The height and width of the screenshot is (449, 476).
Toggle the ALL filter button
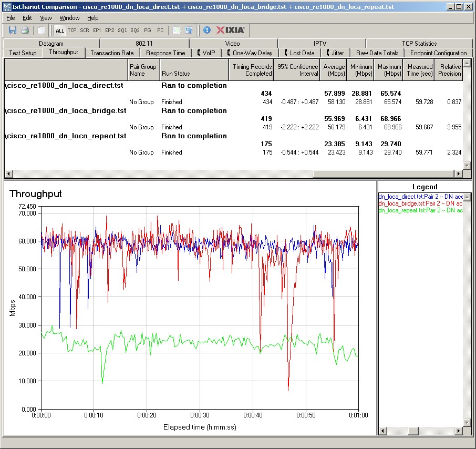[x=60, y=30]
